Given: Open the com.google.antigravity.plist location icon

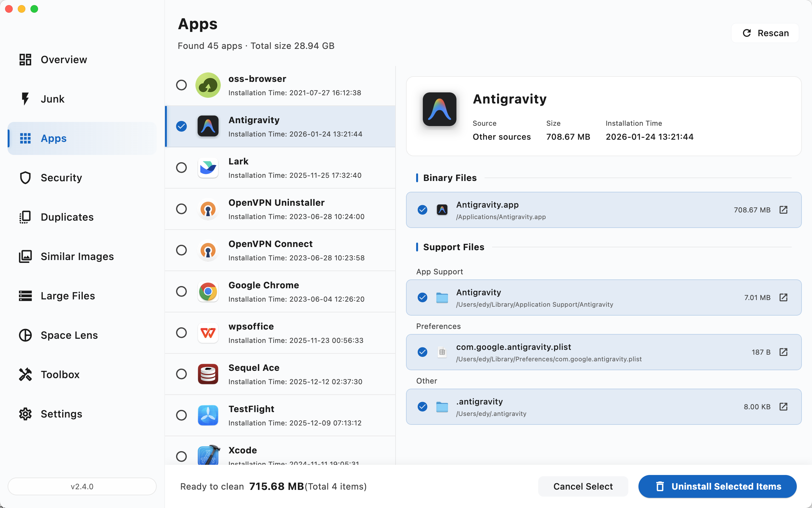Looking at the screenshot, I should (783, 352).
